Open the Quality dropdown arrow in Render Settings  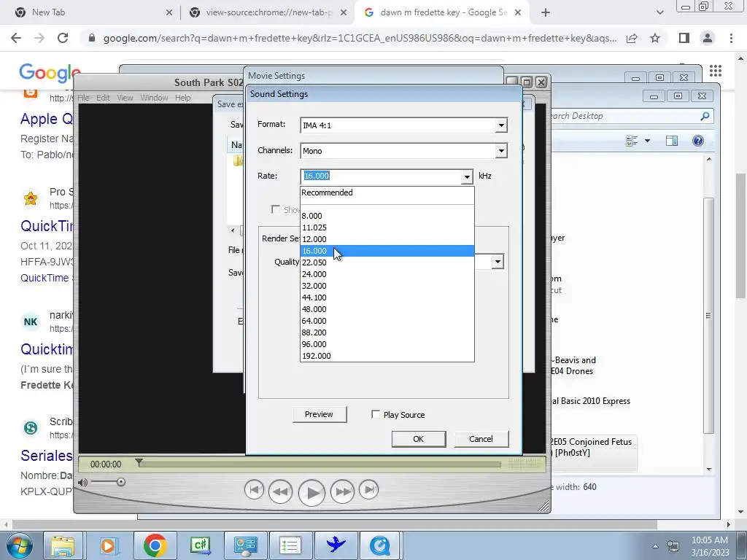point(498,262)
